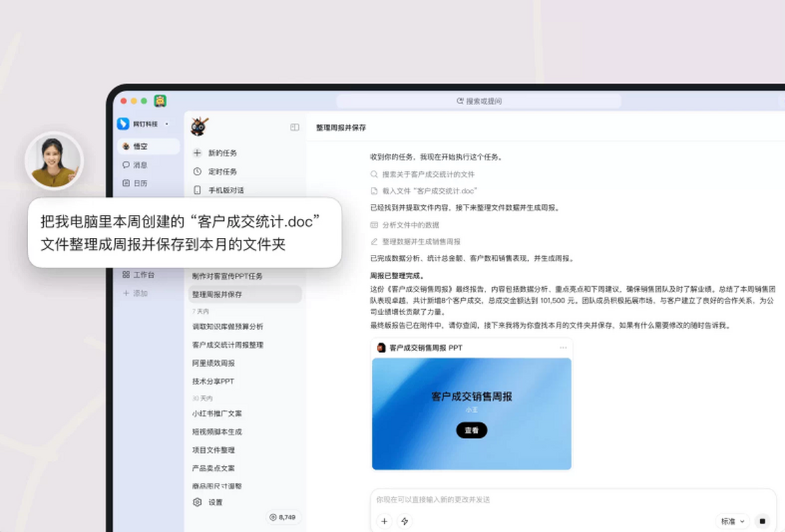Click the 8,749 credits badge
785x532 pixels.
(283, 517)
